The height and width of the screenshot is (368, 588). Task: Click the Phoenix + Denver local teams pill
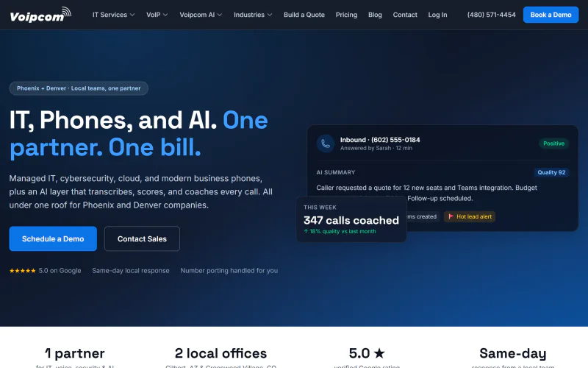pyautogui.click(x=79, y=88)
